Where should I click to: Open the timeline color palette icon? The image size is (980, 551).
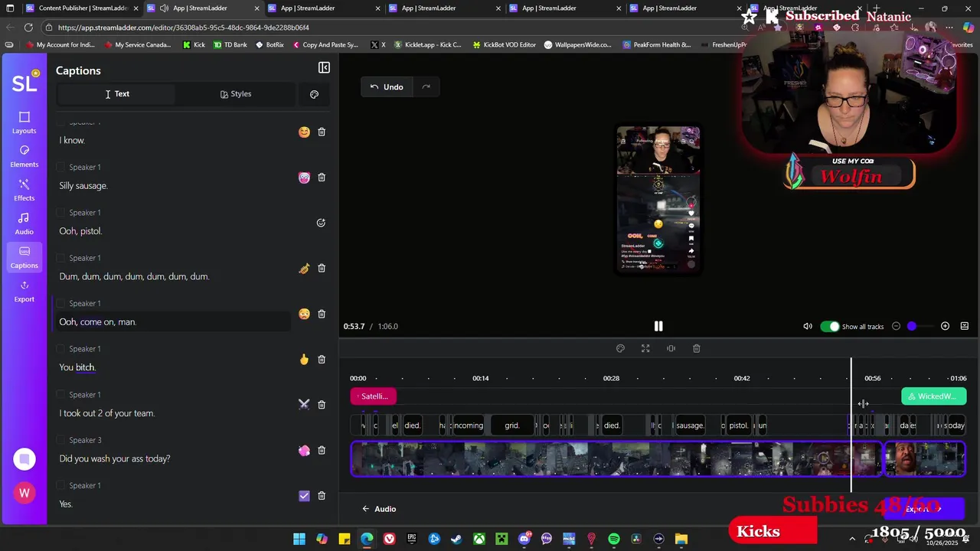pos(620,348)
